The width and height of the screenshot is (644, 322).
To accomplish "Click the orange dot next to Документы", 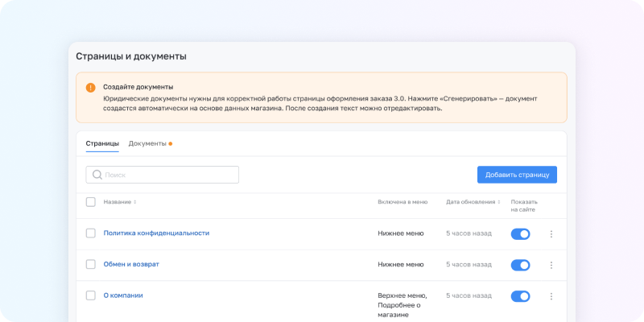I will point(171,144).
